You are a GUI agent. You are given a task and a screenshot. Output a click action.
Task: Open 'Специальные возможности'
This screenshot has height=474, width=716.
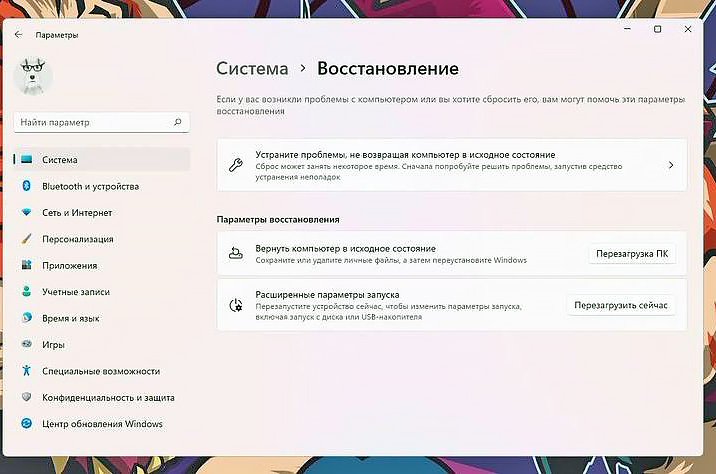pyautogui.click(x=101, y=371)
